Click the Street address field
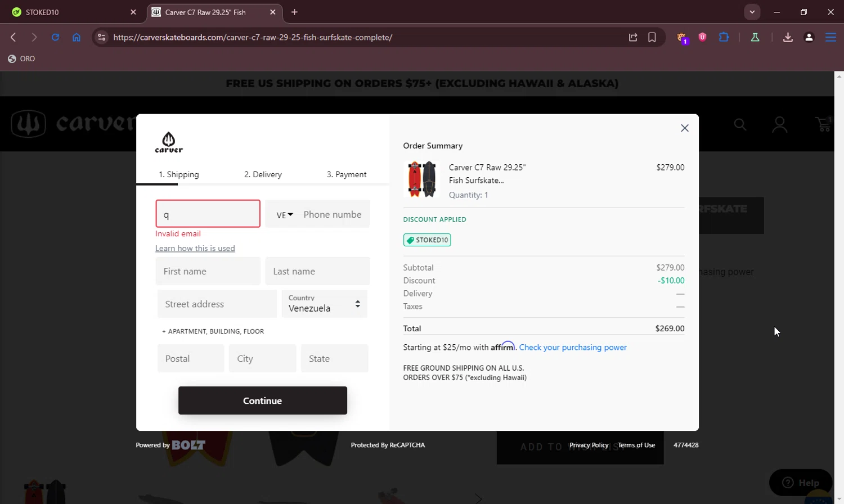This screenshot has height=504, width=844. [217, 304]
